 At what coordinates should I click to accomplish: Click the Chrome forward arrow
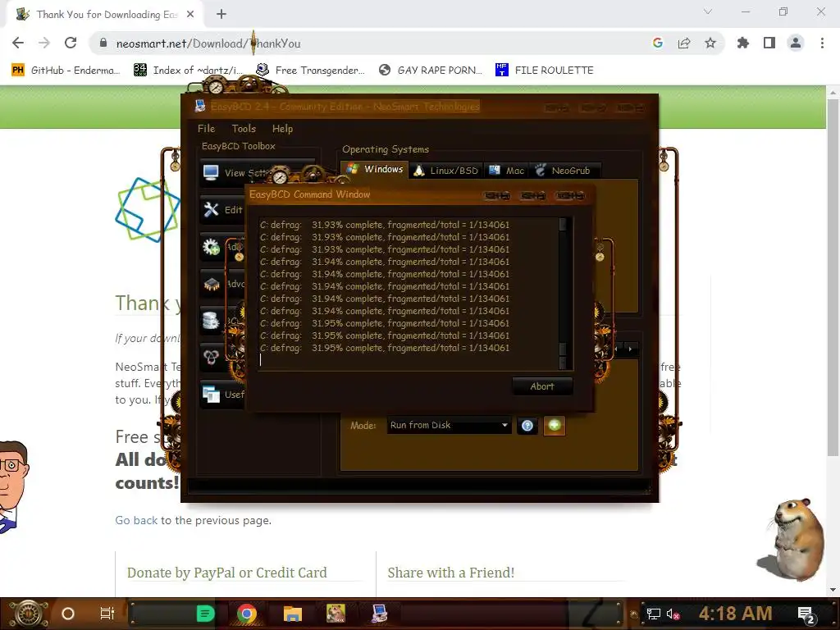pyautogui.click(x=44, y=43)
